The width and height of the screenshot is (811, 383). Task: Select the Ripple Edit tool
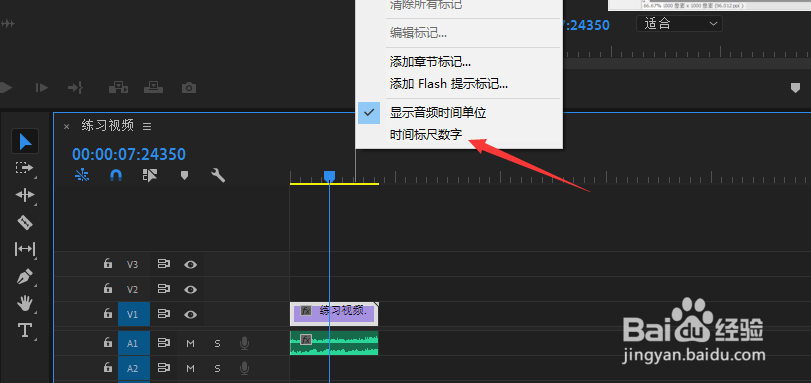point(25,195)
